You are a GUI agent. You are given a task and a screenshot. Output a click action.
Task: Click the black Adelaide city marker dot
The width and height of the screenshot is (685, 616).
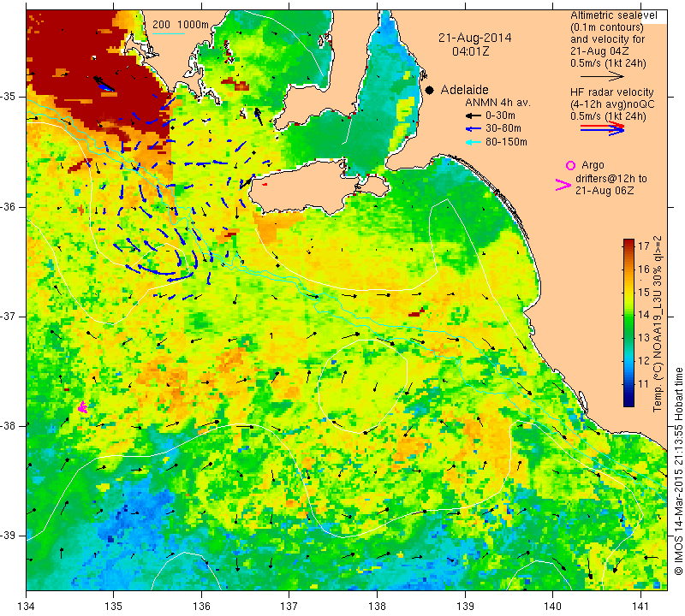430,90
